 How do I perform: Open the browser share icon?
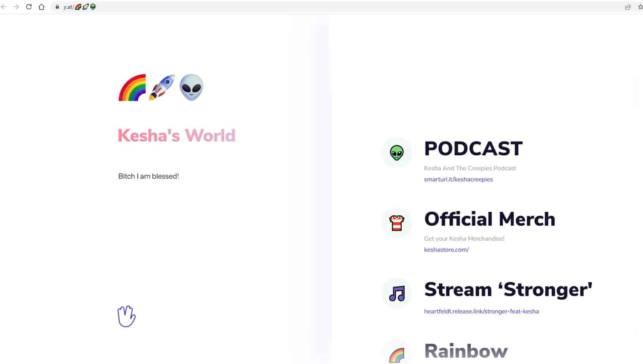coord(628,7)
